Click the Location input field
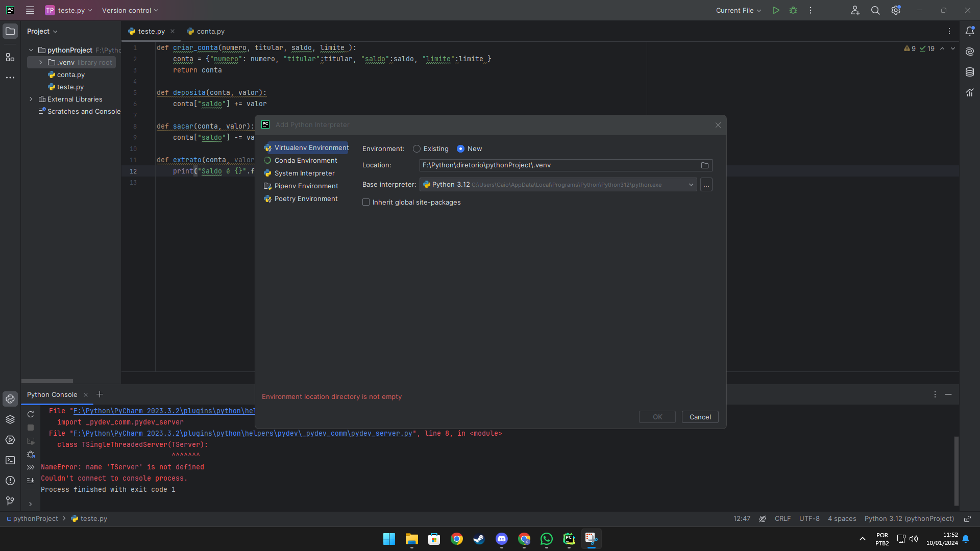Image resolution: width=980 pixels, height=551 pixels. 559,165
